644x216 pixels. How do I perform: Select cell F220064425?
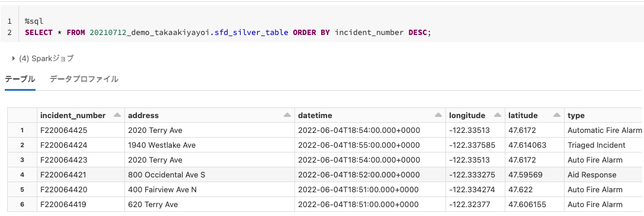pos(81,131)
